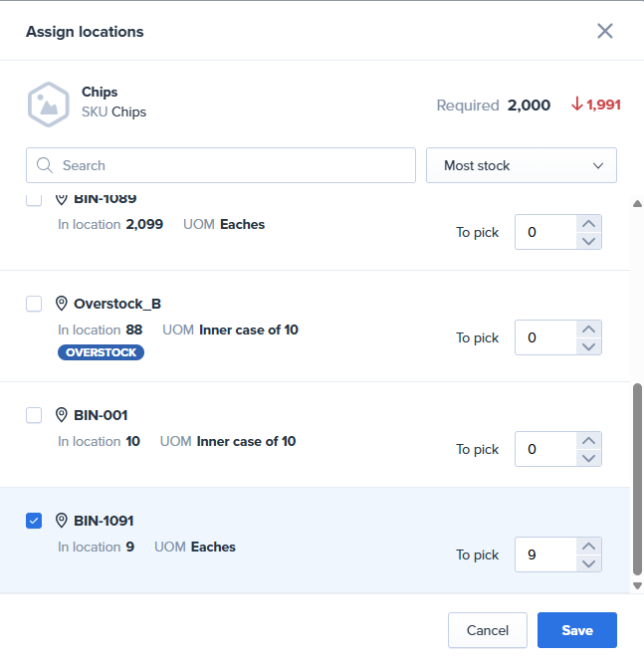
Task: Open the Most stock sort dropdown
Action: pyautogui.click(x=521, y=165)
